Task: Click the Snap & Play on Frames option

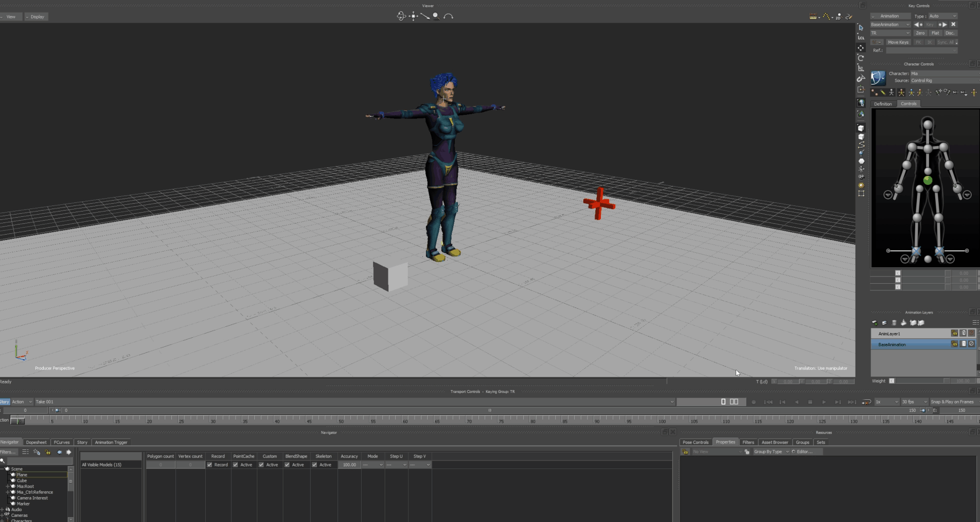Action: 953,402
